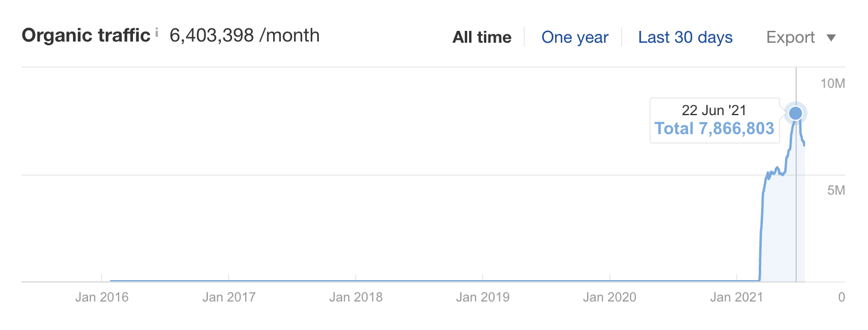This screenshot has height=330, width=868.
Task: Click the Jan 2016 axis label
Action: click(x=102, y=297)
